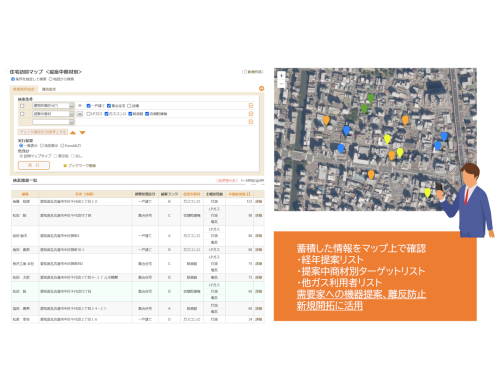Click the 提案中商材 column header
Image resolution: width=500 pixels, height=391 pixels.
pyautogui.click(x=192, y=194)
